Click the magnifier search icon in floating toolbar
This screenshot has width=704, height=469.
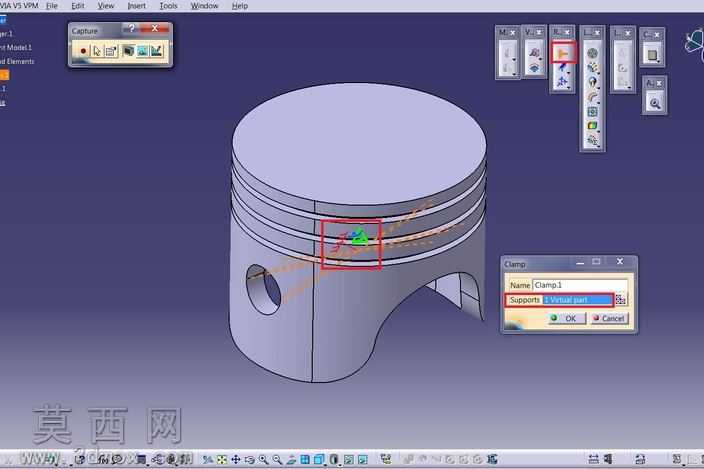(x=655, y=103)
